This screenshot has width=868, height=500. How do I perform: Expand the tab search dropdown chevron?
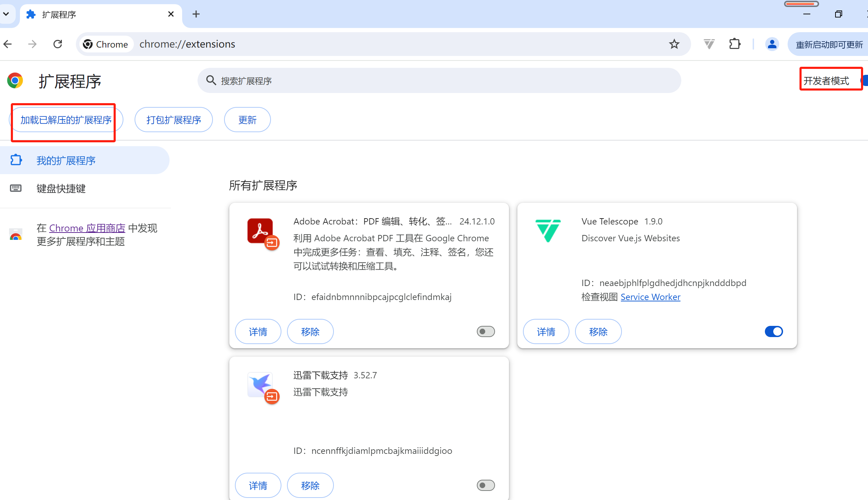point(6,14)
